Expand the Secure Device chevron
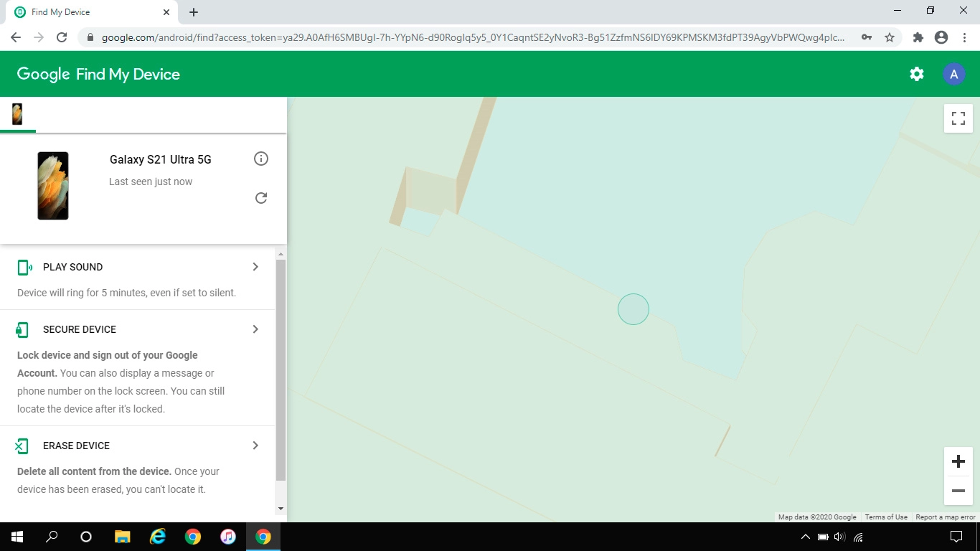The image size is (980, 551). coord(255,329)
